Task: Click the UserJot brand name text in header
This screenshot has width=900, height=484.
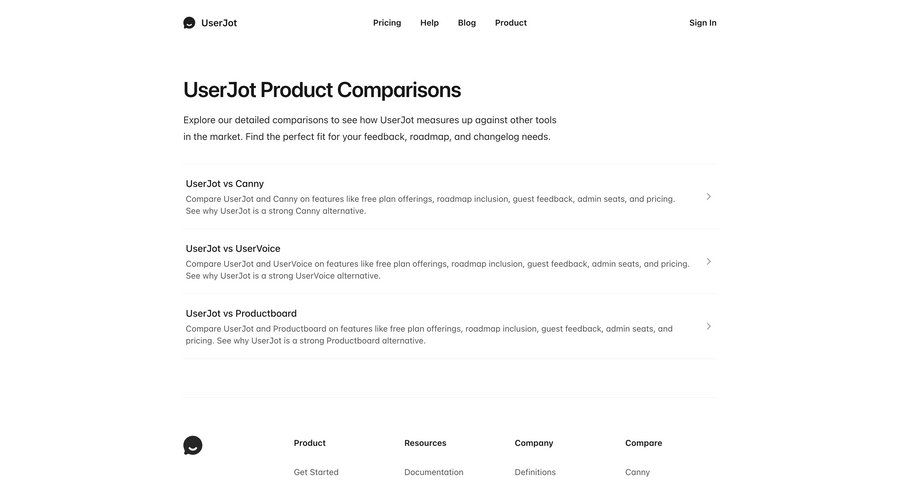Action: coord(219,23)
